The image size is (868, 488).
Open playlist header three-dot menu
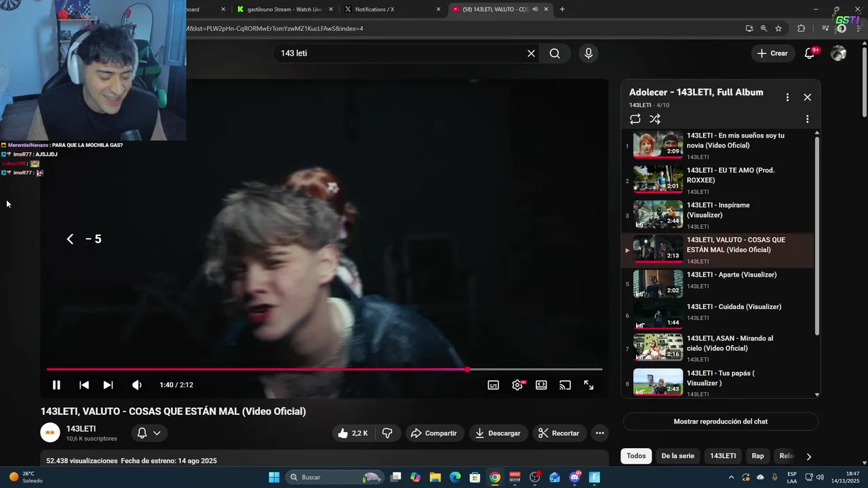pyautogui.click(x=787, y=97)
